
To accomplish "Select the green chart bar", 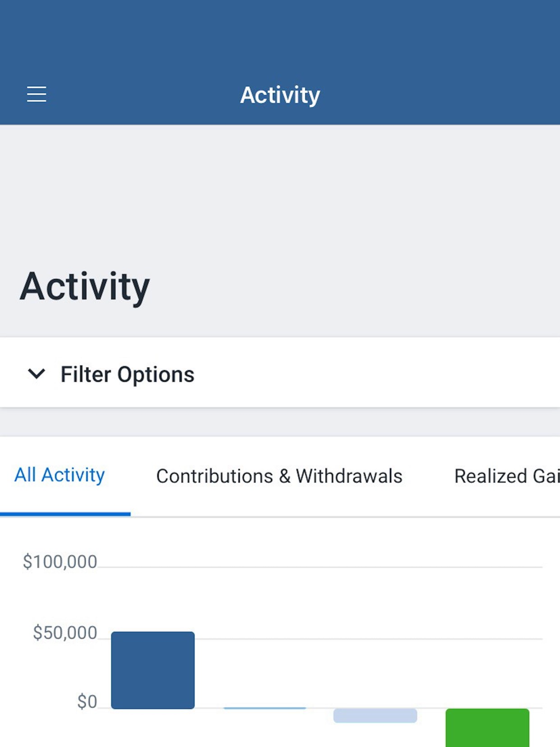I will [487, 727].
